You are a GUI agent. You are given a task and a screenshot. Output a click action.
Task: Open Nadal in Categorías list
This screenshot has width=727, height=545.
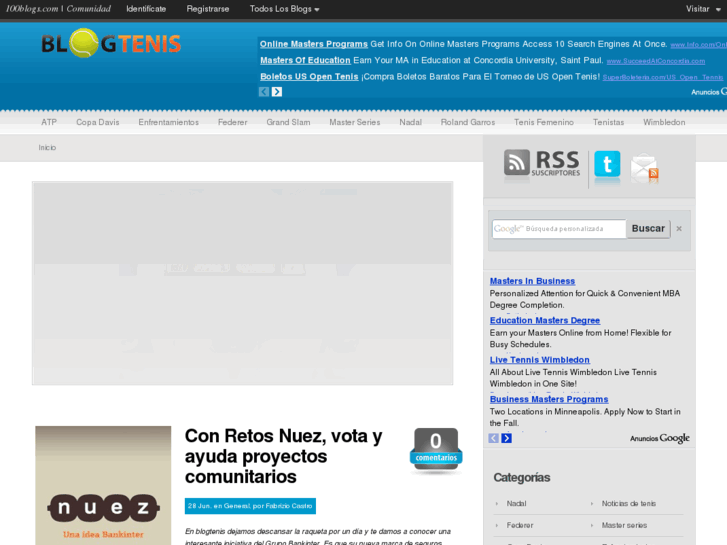(517, 504)
